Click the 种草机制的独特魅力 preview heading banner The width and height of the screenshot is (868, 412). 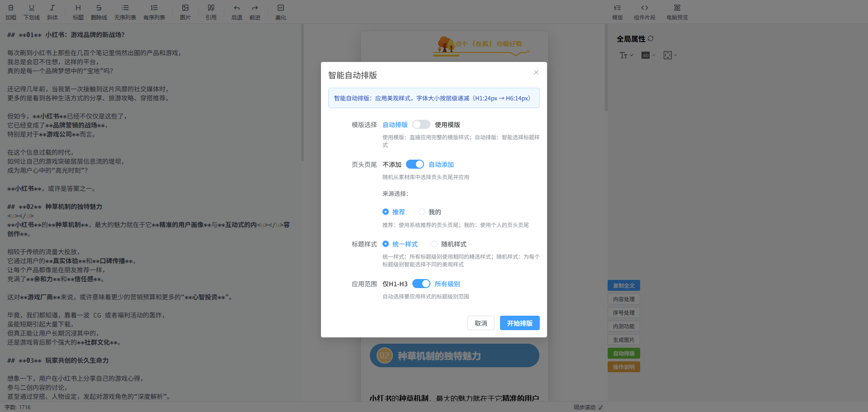[x=454, y=355]
